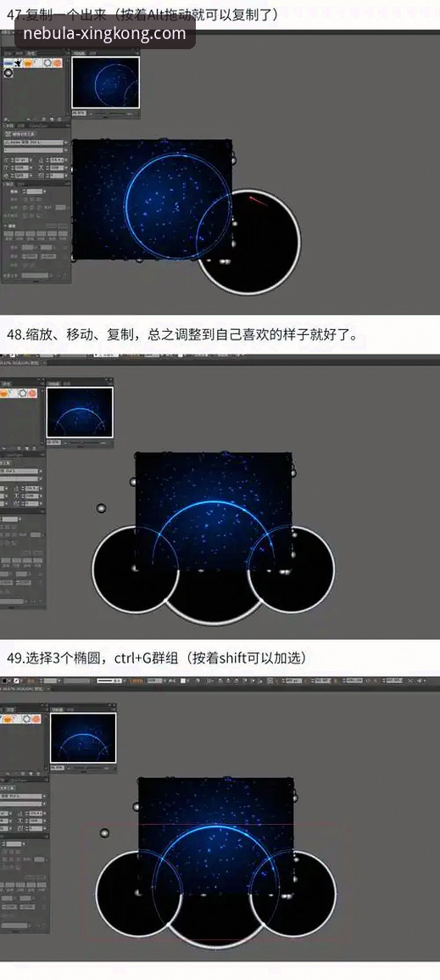Image resolution: width=440 pixels, height=980 pixels.
Task: Click the document tab in step 48 screenshot
Action: [23, 362]
